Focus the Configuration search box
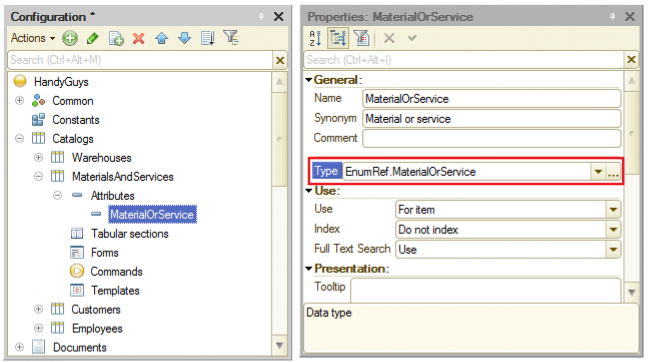This screenshot has height=362, width=650. click(140, 60)
